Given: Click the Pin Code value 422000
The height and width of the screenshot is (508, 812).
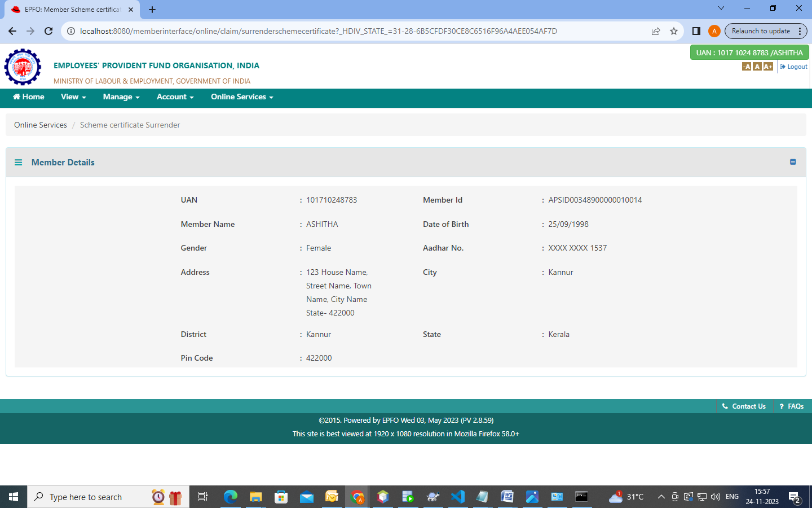Looking at the screenshot, I should (319, 358).
